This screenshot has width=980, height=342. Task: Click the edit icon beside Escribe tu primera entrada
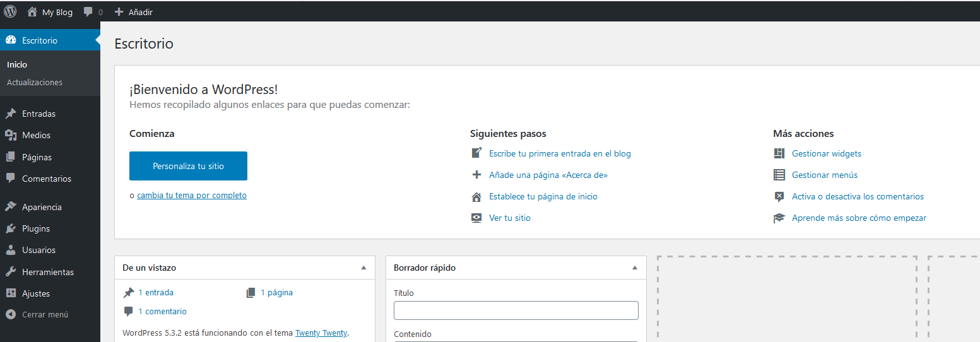click(x=477, y=153)
